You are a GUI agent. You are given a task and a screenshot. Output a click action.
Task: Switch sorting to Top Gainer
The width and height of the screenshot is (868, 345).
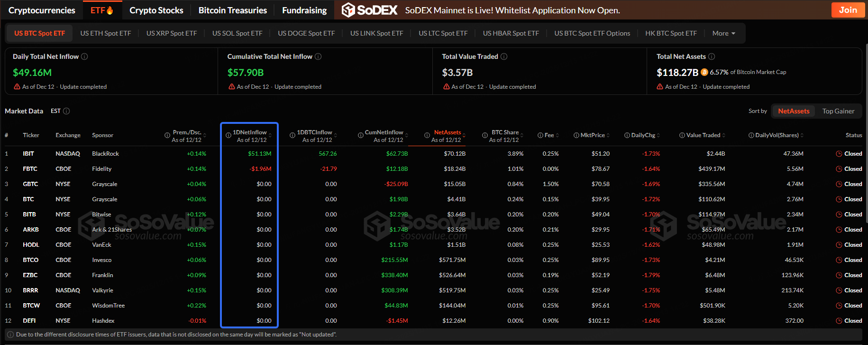(838, 111)
